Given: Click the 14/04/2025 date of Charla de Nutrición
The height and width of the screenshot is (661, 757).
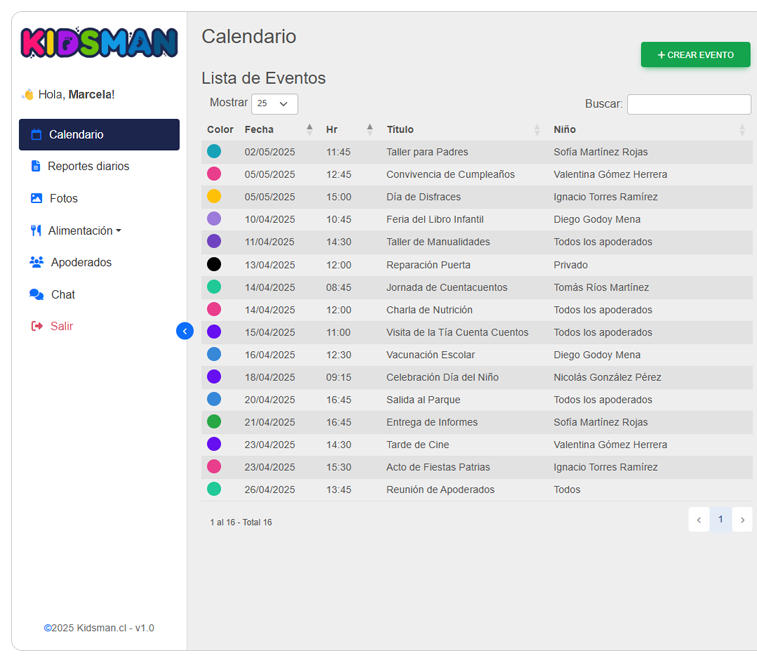Looking at the screenshot, I should point(269,309).
